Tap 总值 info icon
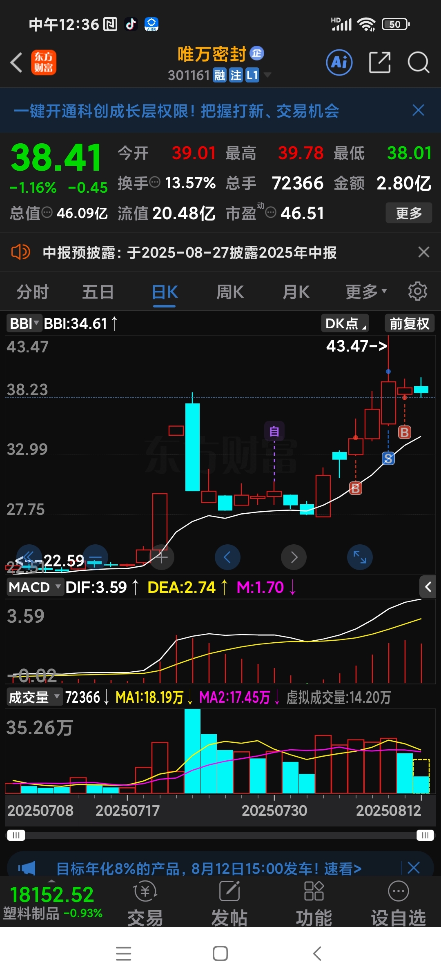 click(47, 212)
